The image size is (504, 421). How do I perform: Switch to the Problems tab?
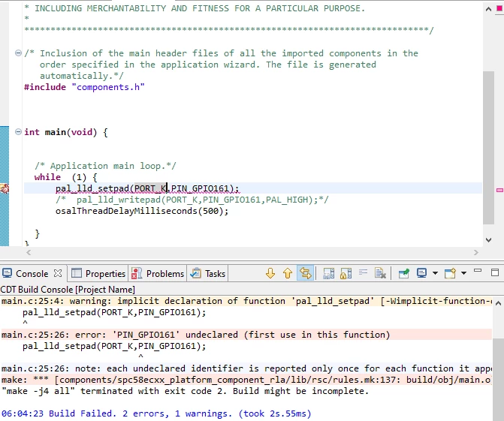coord(158,274)
